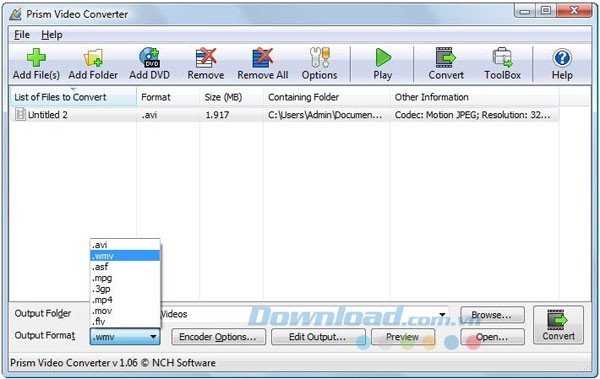Choose .mpg from the format list
Viewport: 600px width, 379px height.
(125, 278)
